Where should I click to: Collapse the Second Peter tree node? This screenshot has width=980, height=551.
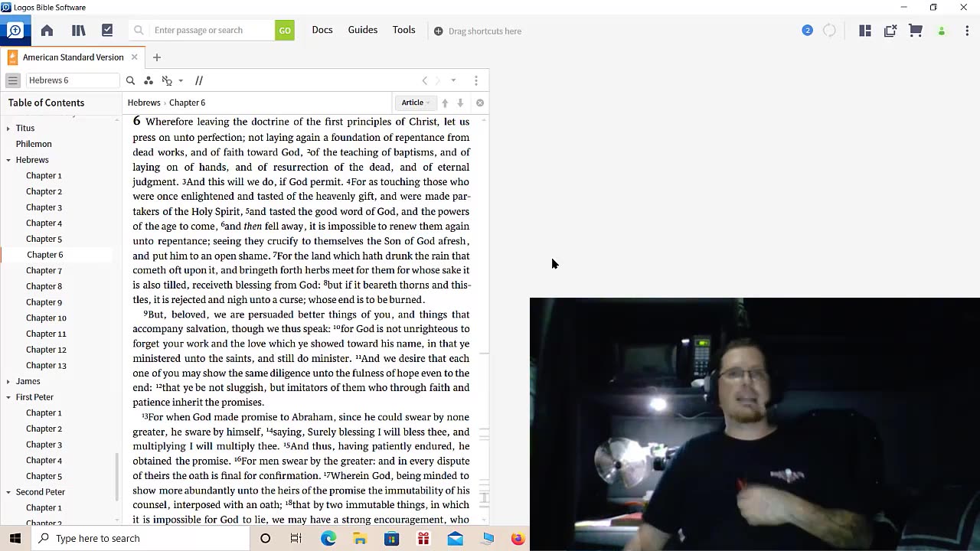(x=8, y=492)
